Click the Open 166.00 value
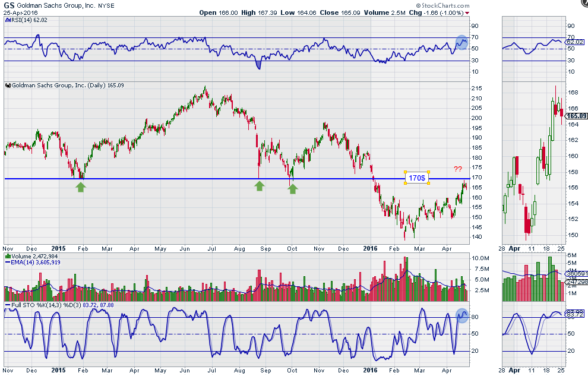The height and width of the screenshot is (376, 588). point(219,12)
